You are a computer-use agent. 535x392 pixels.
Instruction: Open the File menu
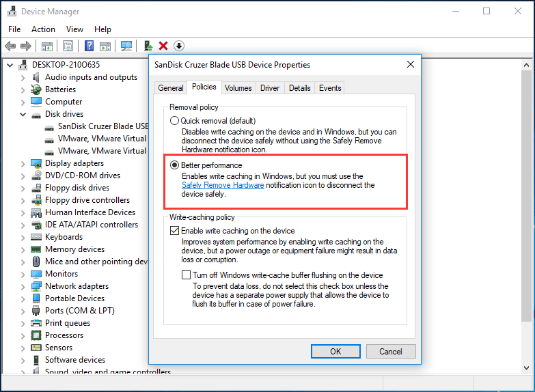(x=14, y=29)
